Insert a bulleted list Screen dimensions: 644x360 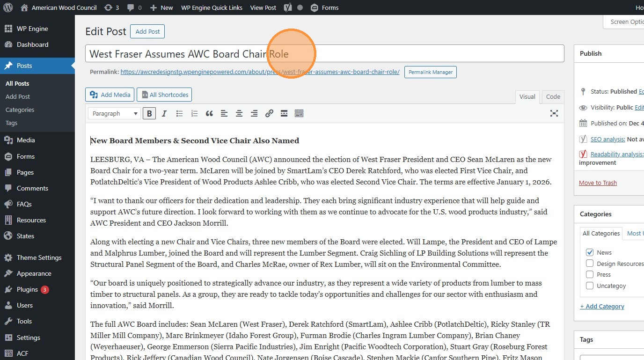pos(179,113)
